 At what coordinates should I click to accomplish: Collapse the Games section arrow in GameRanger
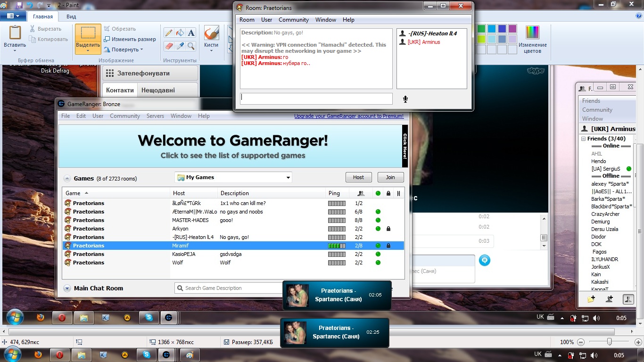coord(67,179)
